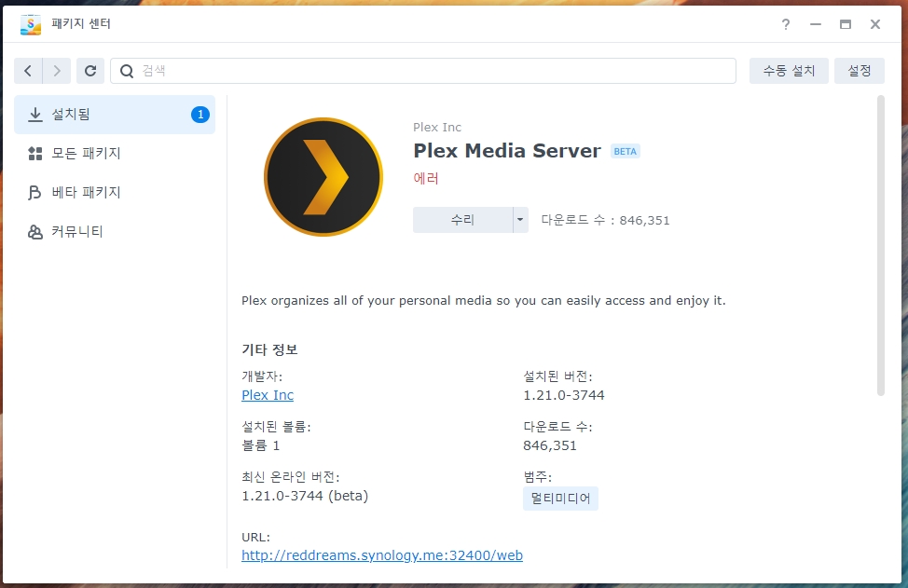Click the 다운로드 수 : 846,351 text near 수리
The width and height of the screenshot is (908, 588).
point(605,220)
